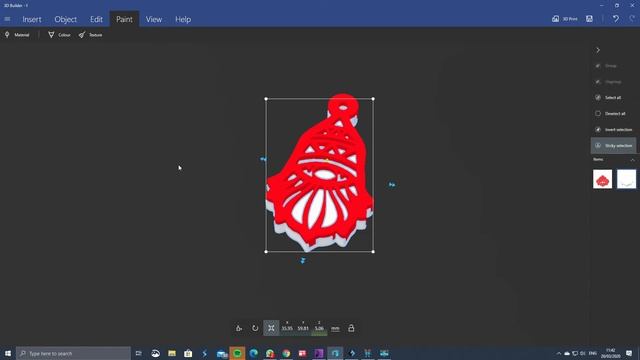640x360 pixels.
Task: Click the right-side blue scale arrow handle
Action: click(x=392, y=185)
